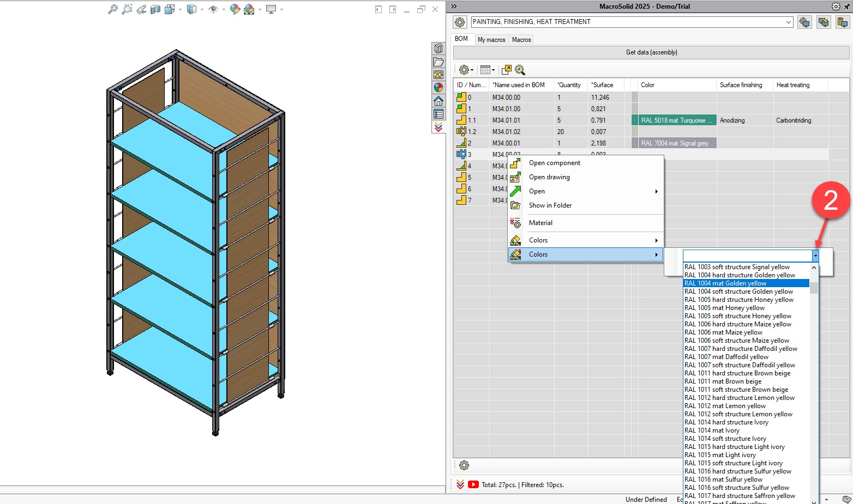Screen dimensions: 853x504
Task: Click the colorful chevron icon in status bar
Action: point(460,484)
